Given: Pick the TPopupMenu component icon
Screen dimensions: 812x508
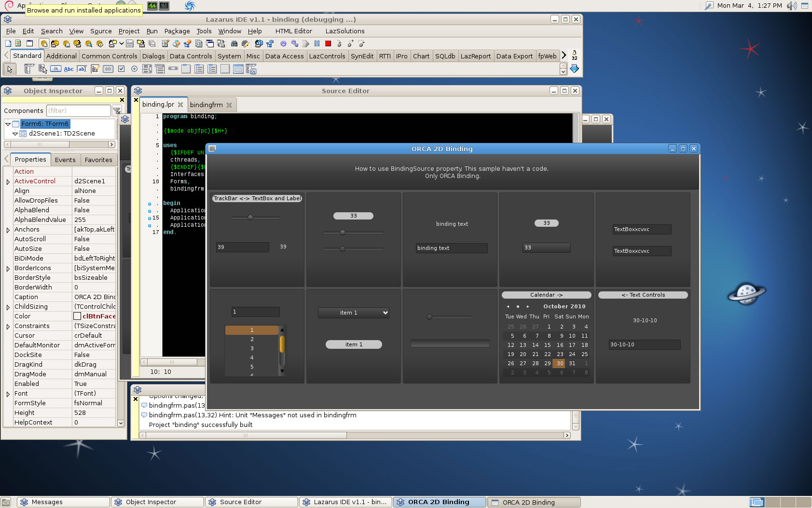Looking at the screenshot, I should point(42,69).
